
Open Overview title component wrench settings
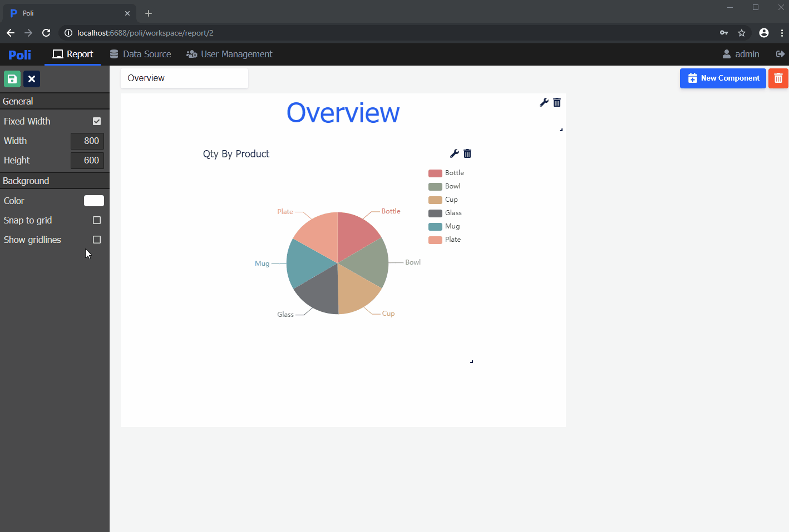544,102
